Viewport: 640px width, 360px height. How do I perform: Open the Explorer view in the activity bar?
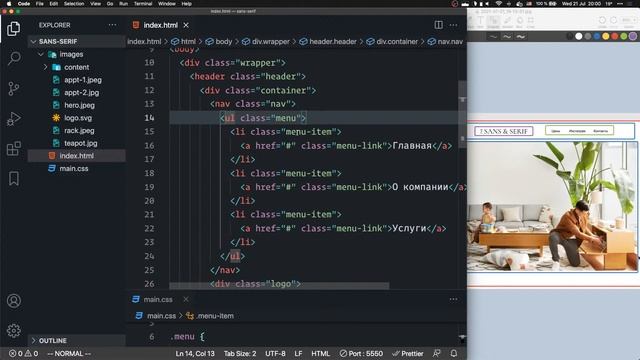13,29
